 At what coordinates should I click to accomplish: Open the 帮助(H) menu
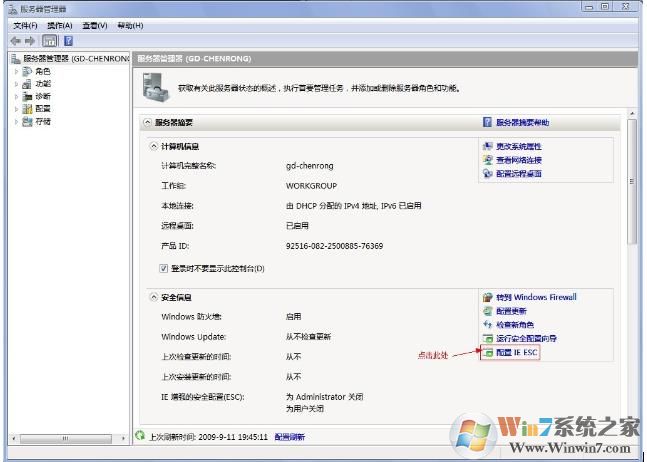point(130,26)
